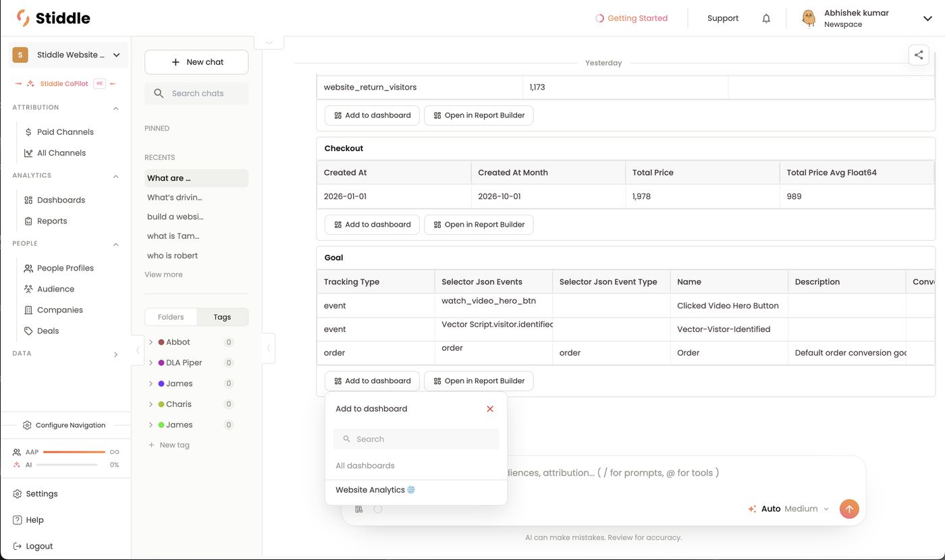
Task: Open the notifications bell
Action: pos(766,18)
